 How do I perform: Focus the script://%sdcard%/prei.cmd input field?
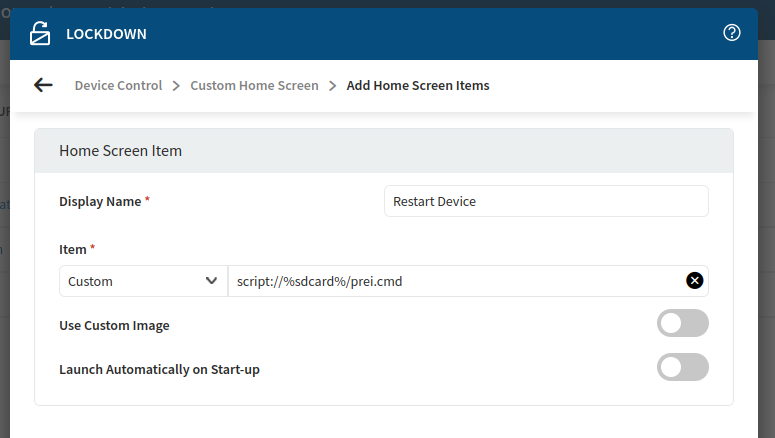[455, 281]
